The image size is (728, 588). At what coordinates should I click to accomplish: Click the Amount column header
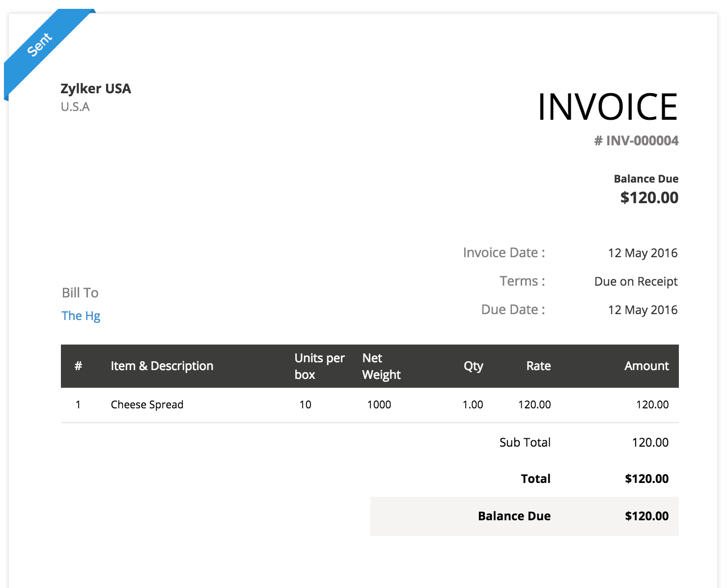646,366
